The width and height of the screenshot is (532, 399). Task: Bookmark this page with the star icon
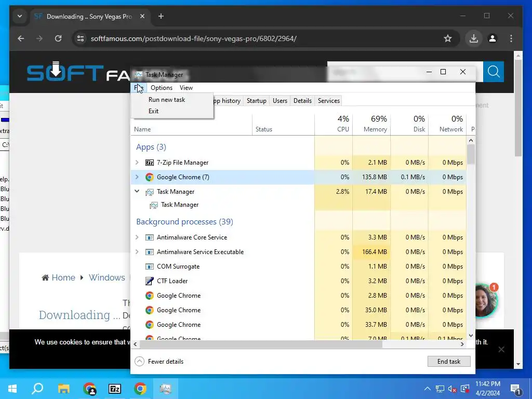[448, 38]
